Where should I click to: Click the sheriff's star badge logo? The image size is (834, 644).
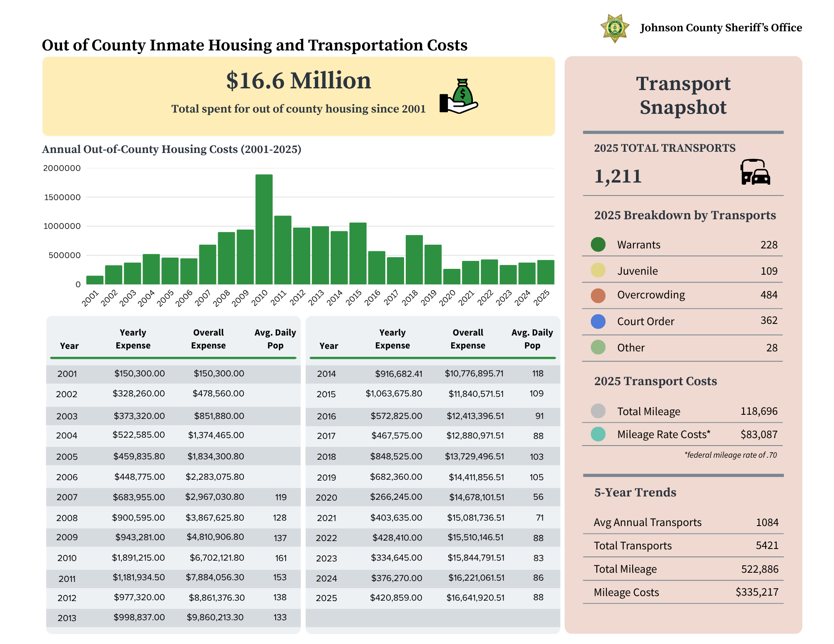(615, 28)
